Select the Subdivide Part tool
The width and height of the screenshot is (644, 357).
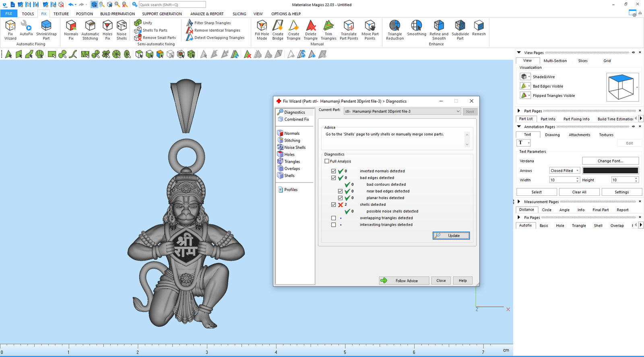[460, 30]
